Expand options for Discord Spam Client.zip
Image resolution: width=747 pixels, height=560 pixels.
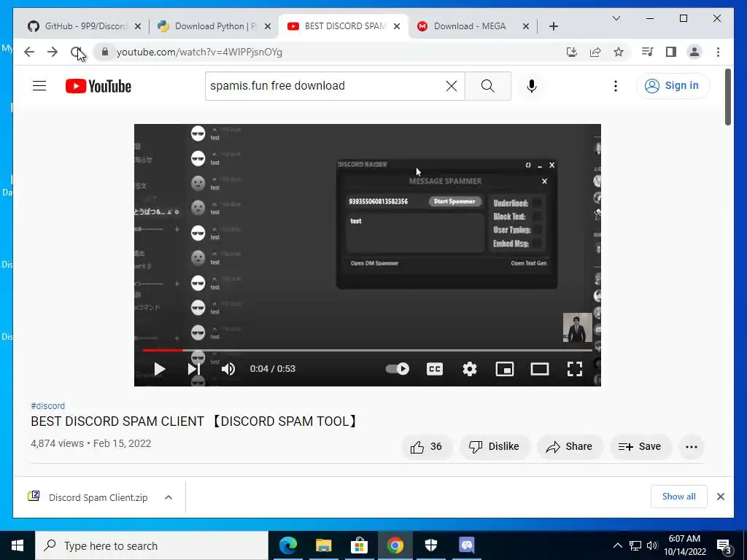click(169, 497)
